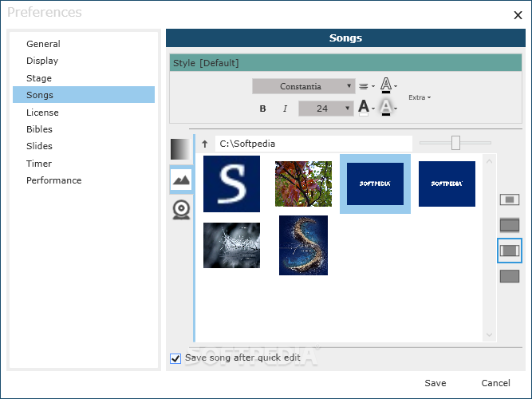Open text shadow options dropdown

(x=388, y=108)
